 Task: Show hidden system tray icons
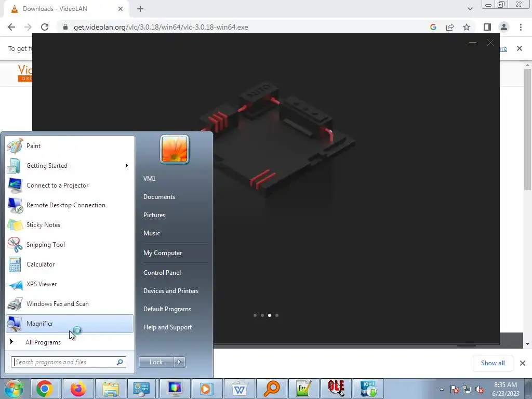[x=442, y=389]
